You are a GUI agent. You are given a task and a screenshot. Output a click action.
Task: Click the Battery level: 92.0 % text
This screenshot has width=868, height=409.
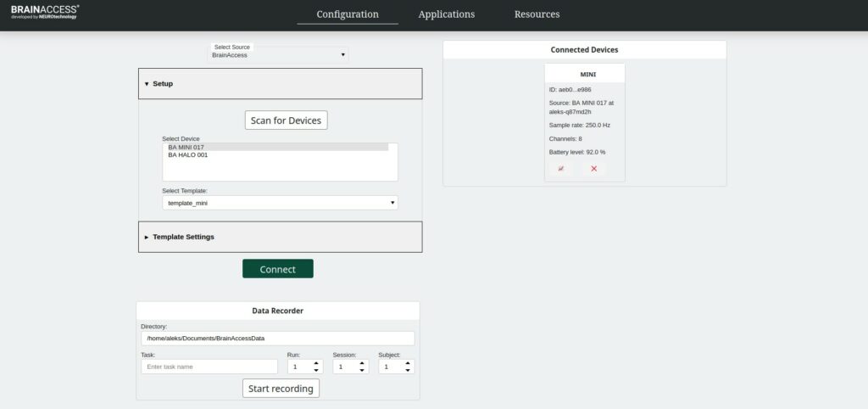577,152
